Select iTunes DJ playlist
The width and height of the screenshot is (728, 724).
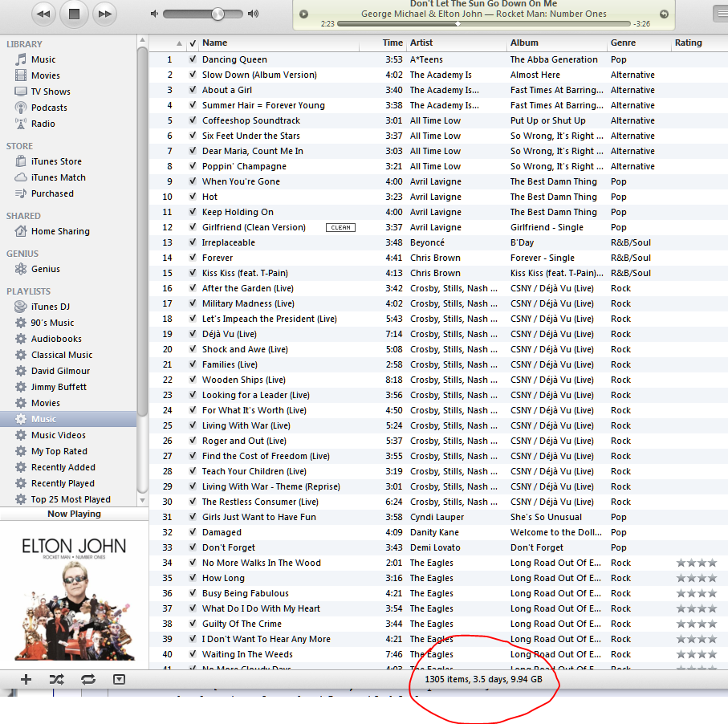coord(50,307)
